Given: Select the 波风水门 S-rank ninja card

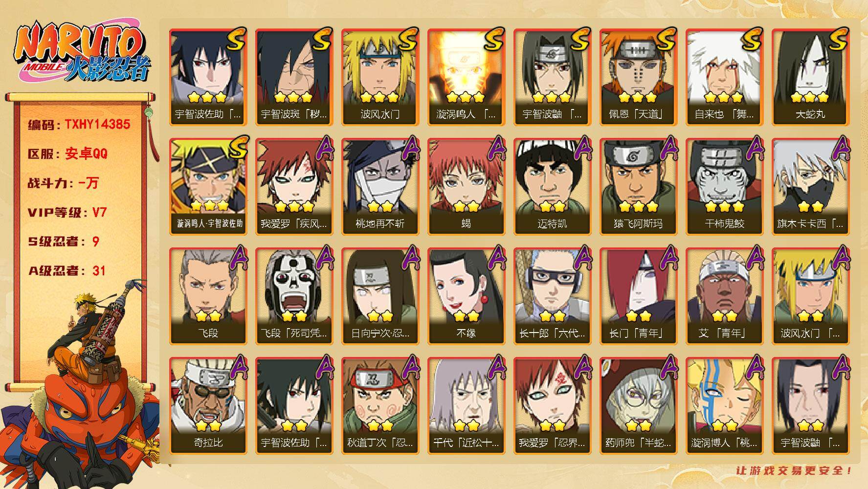Looking at the screenshot, I should coord(380,77).
